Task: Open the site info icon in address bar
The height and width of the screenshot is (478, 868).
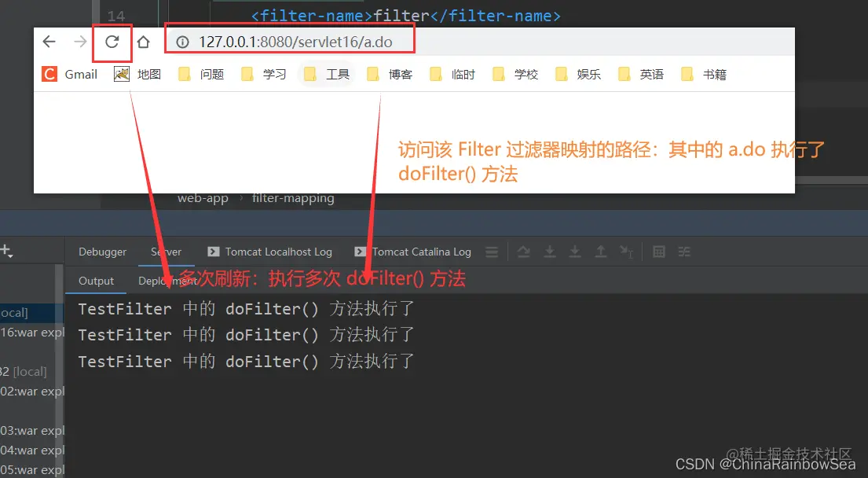Action: [183, 42]
